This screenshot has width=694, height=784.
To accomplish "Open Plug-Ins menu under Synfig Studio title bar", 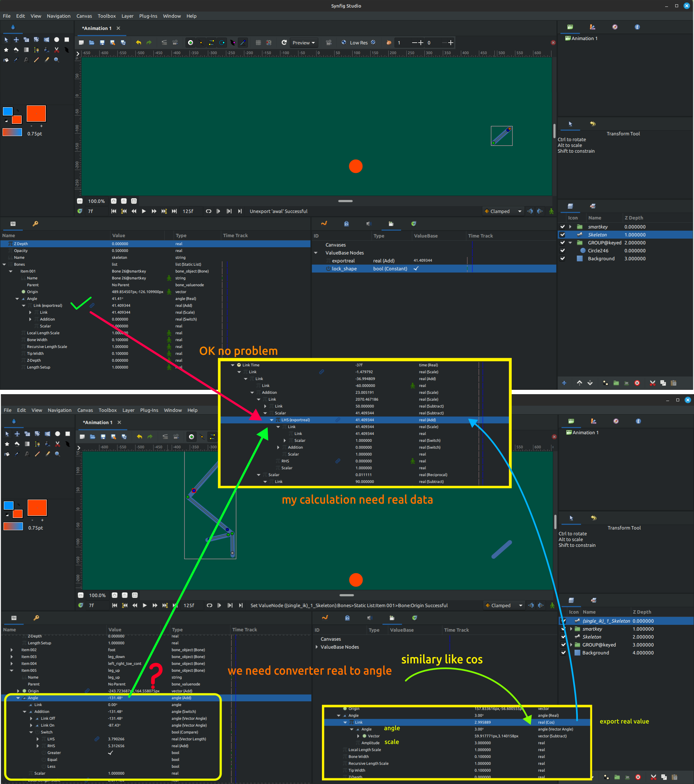I will 148,16.
